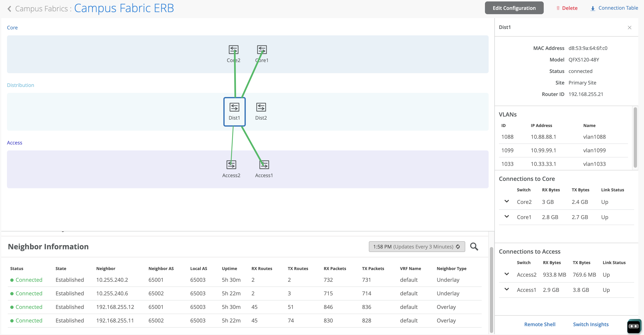Open Switch Insights link
Image resolution: width=644 pixels, height=335 pixels.
(x=591, y=324)
